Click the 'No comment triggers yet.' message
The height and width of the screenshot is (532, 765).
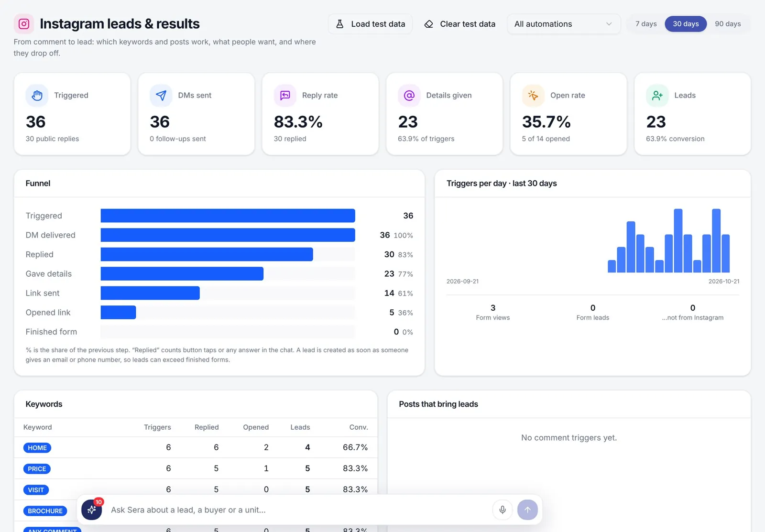point(569,438)
